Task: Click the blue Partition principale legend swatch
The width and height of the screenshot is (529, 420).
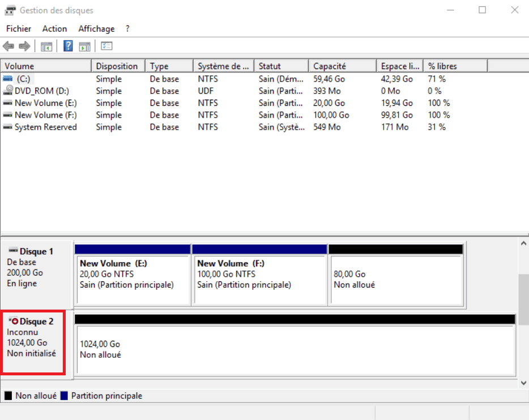Action: 64,396
